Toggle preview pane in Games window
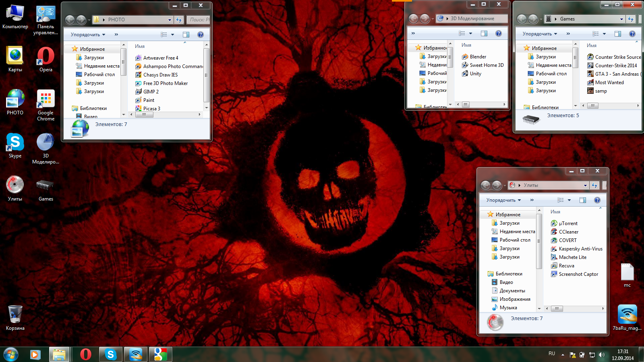 click(617, 34)
